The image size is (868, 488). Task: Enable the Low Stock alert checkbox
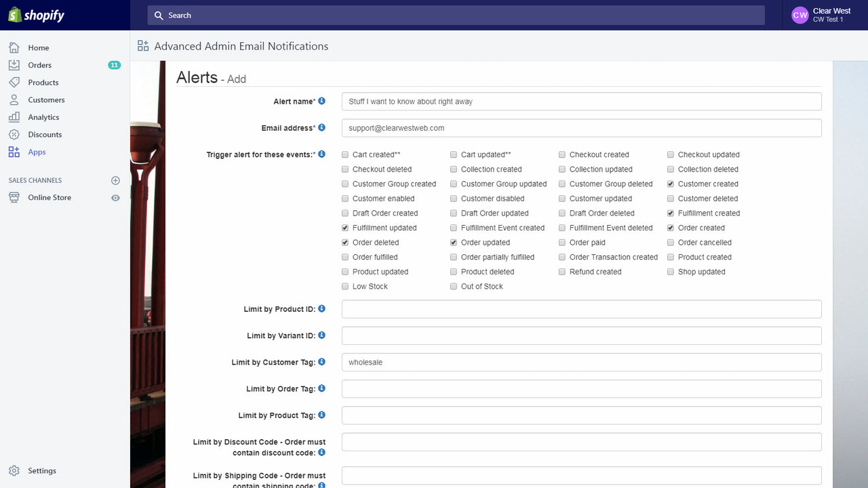coord(344,286)
